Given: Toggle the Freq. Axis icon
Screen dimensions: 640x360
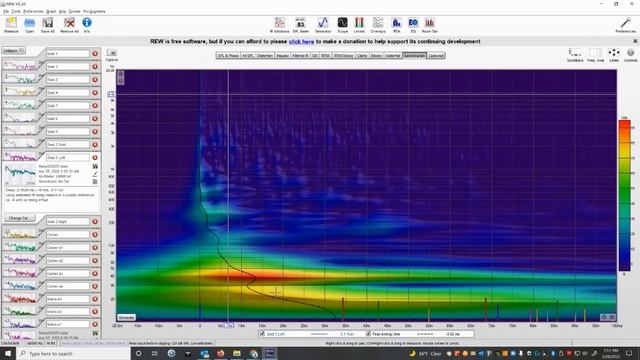Looking at the screenshot, I should click(595, 55).
